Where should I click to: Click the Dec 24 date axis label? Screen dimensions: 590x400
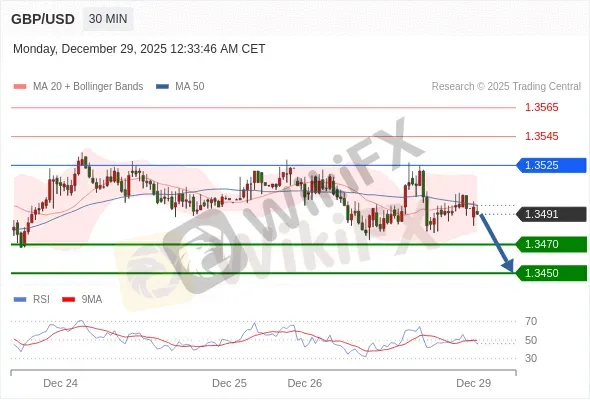[61, 383]
